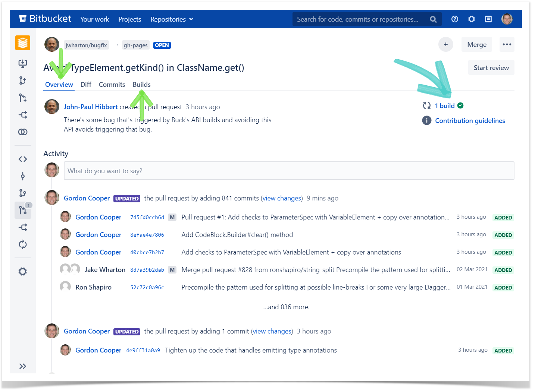Viewport: 535px width, 392px height.
Task: Open the search magnifier icon
Action: (x=433, y=19)
